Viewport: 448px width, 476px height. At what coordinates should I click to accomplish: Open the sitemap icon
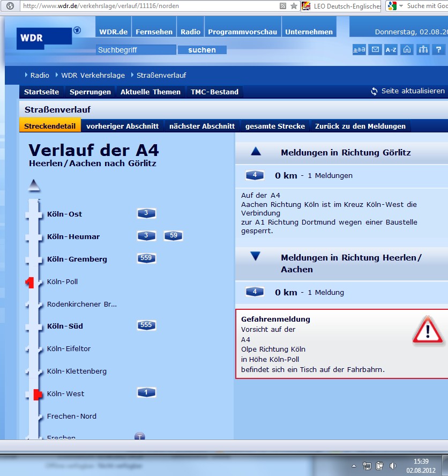click(x=423, y=50)
